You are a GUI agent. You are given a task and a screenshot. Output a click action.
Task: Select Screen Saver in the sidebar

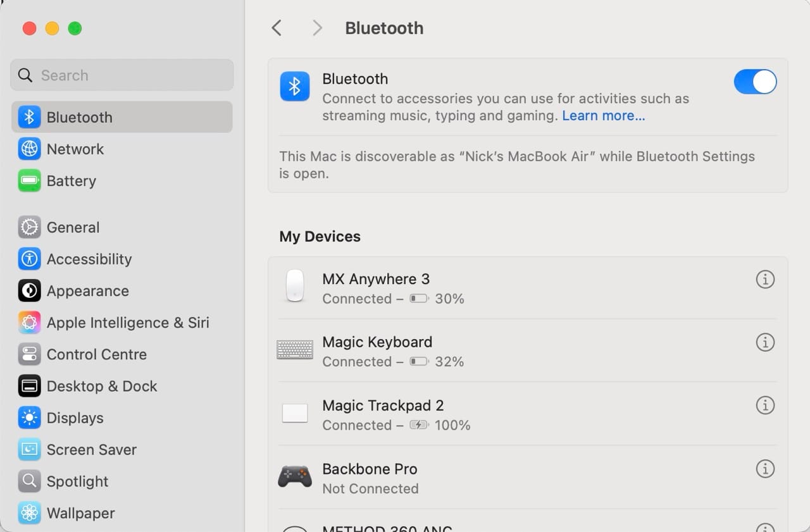[28, 449]
